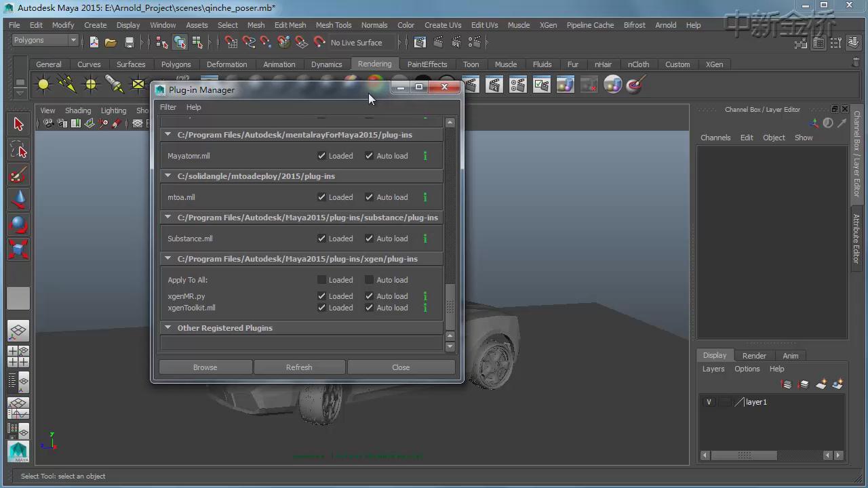The height and width of the screenshot is (488, 868).
Task: Uncheck Loaded for Substance.mll
Action: pos(321,239)
